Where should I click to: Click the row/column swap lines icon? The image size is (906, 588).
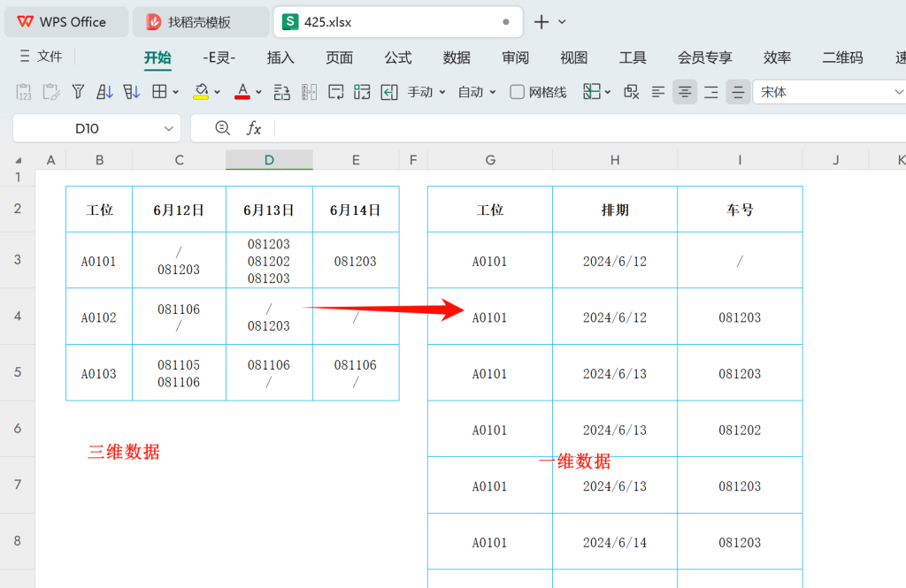pos(282,92)
